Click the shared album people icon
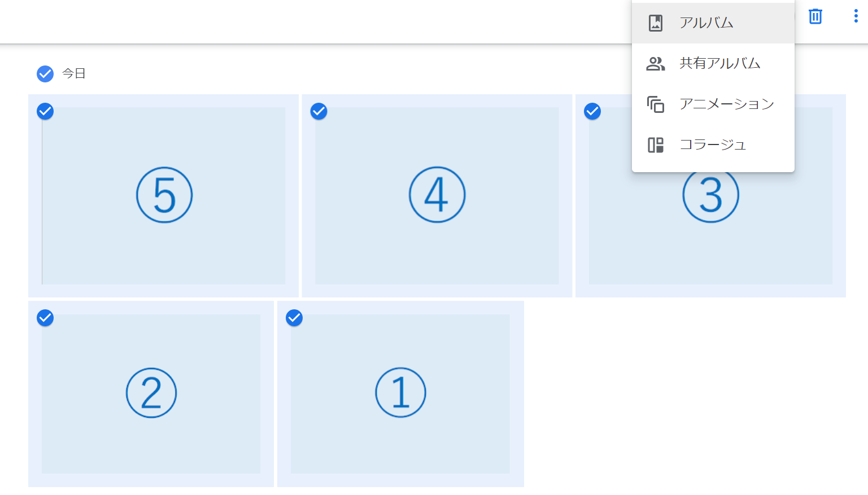This screenshot has width=868, height=495. click(655, 64)
